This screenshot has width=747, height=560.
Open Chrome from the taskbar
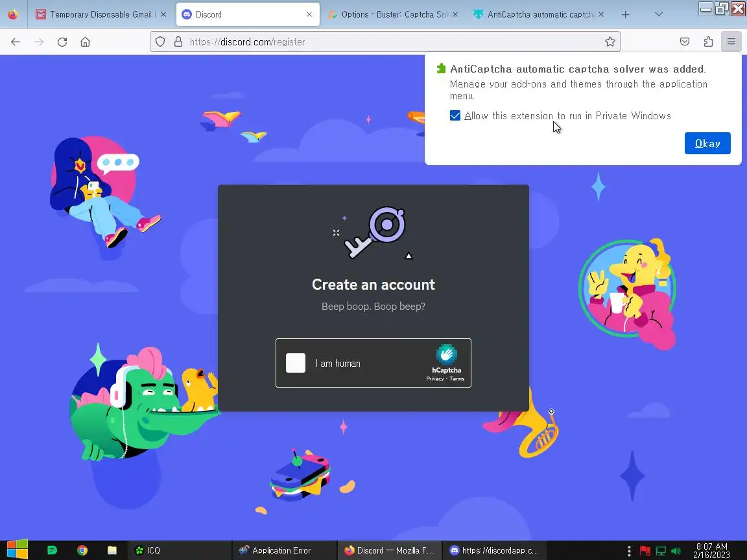pos(82,550)
